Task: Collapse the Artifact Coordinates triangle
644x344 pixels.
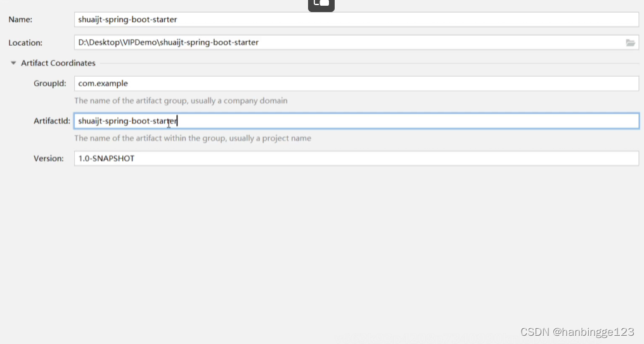Action: click(13, 63)
